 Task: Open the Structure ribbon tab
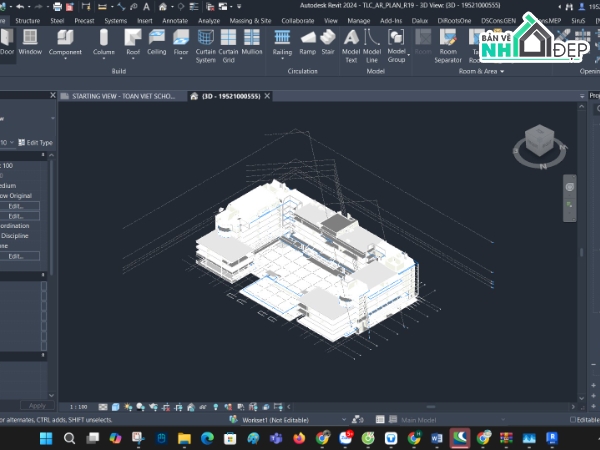coord(28,21)
